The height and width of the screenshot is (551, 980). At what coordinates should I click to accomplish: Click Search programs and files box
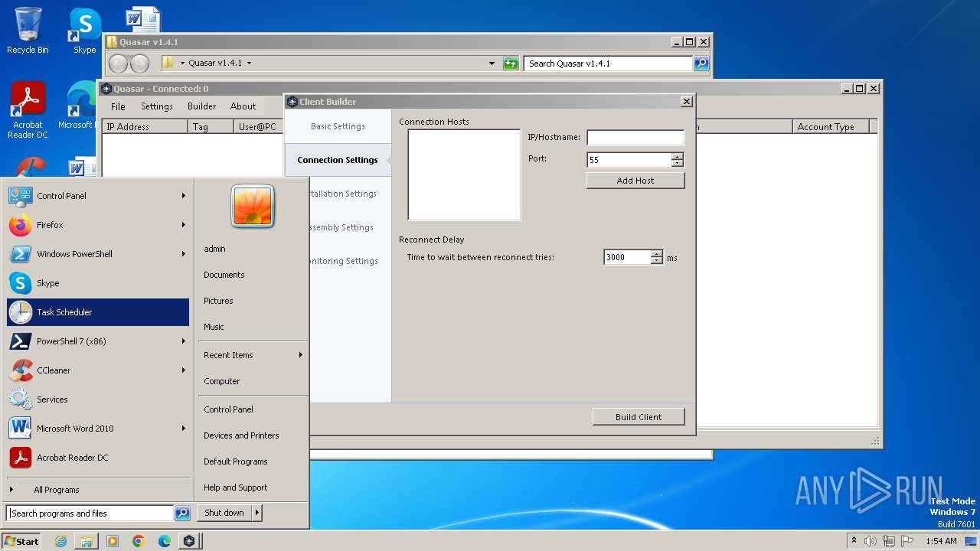click(90, 514)
